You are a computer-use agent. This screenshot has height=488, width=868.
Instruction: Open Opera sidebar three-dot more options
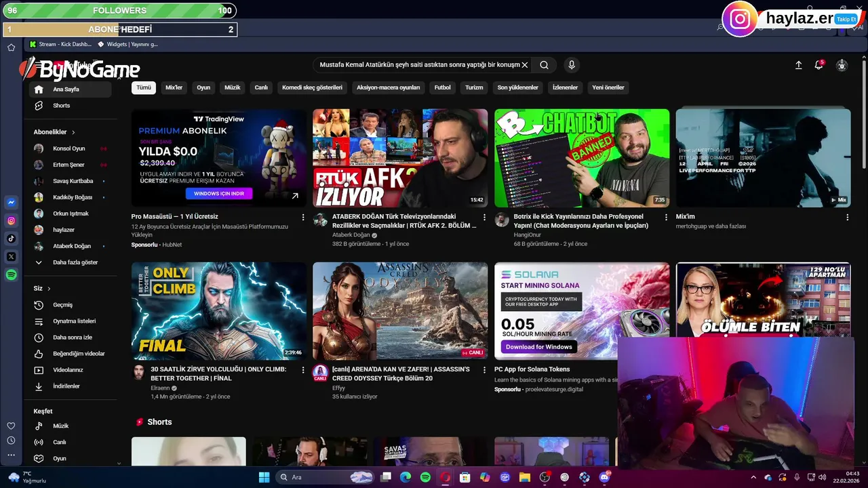pos(11,455)
